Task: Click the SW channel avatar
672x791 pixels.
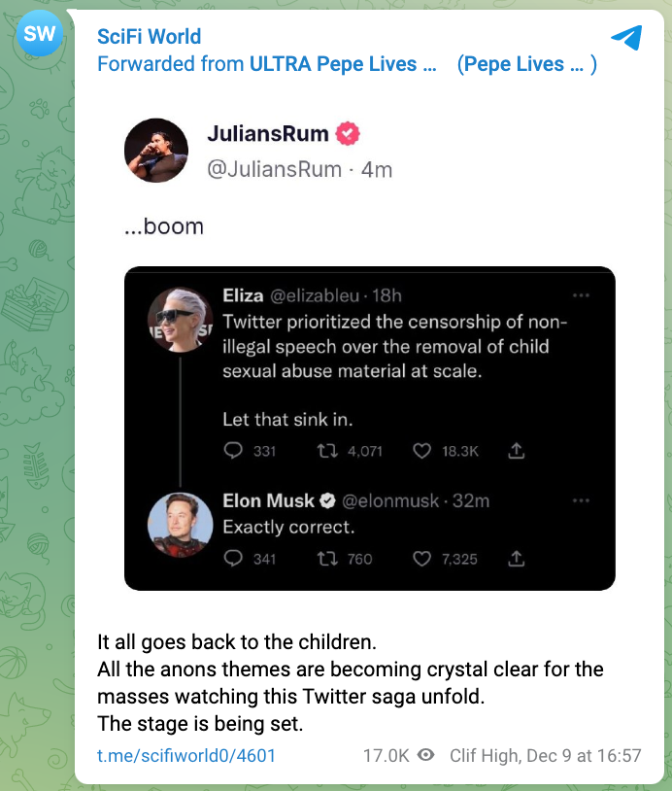Action: pos(40,36)
